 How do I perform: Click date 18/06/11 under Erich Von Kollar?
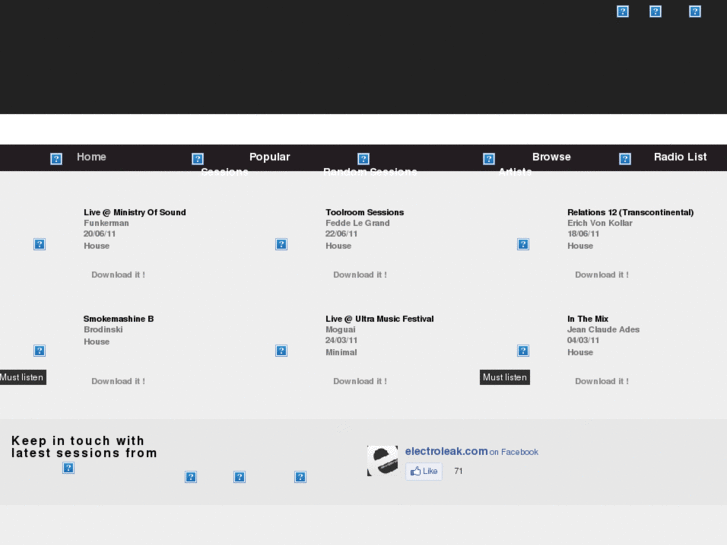coord(583,234)
